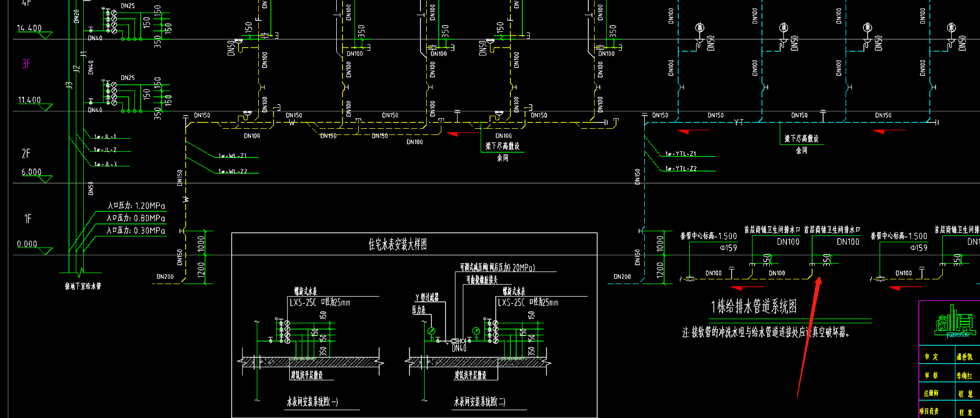Pick the 1#-WL-Z2 pipe tag
The height and width of the screenshot is (418, 980).
click(233, 172)
